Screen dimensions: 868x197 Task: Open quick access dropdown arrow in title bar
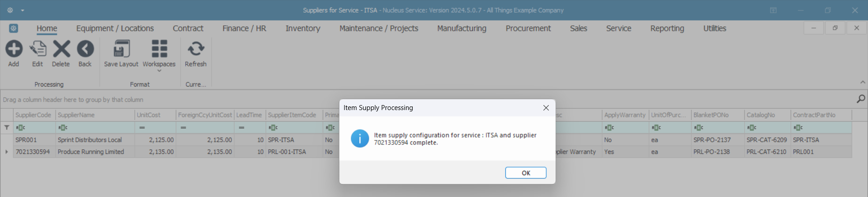[23, 10]
